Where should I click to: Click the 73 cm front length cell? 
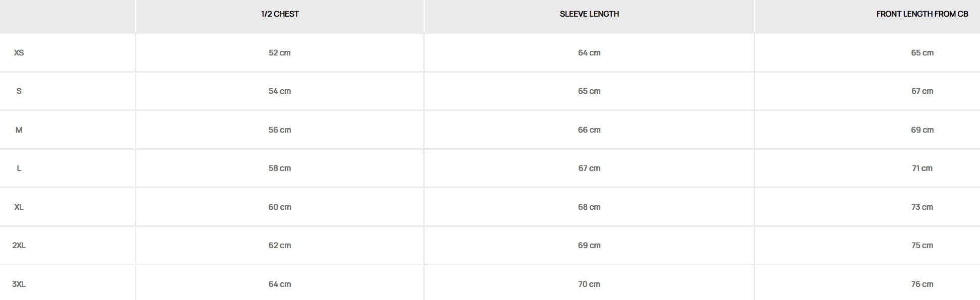(x=922, y=207)
